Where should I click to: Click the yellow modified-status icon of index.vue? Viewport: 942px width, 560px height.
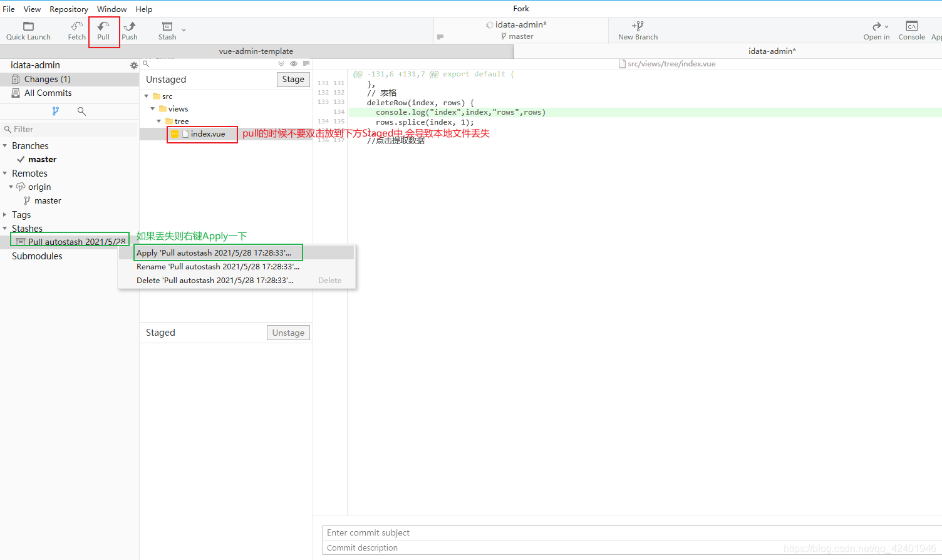(175, 134)
